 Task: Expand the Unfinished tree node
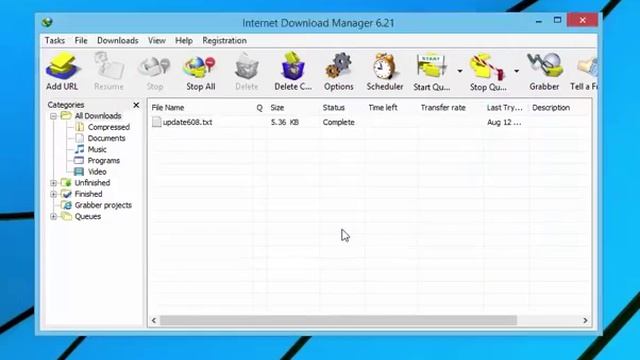tap(53, 183)
